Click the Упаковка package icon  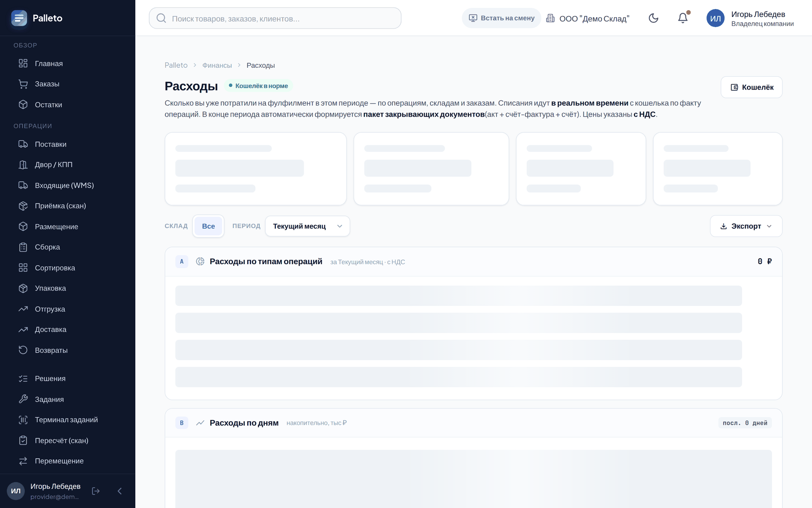pyautogui.click(x=23, y=288)
